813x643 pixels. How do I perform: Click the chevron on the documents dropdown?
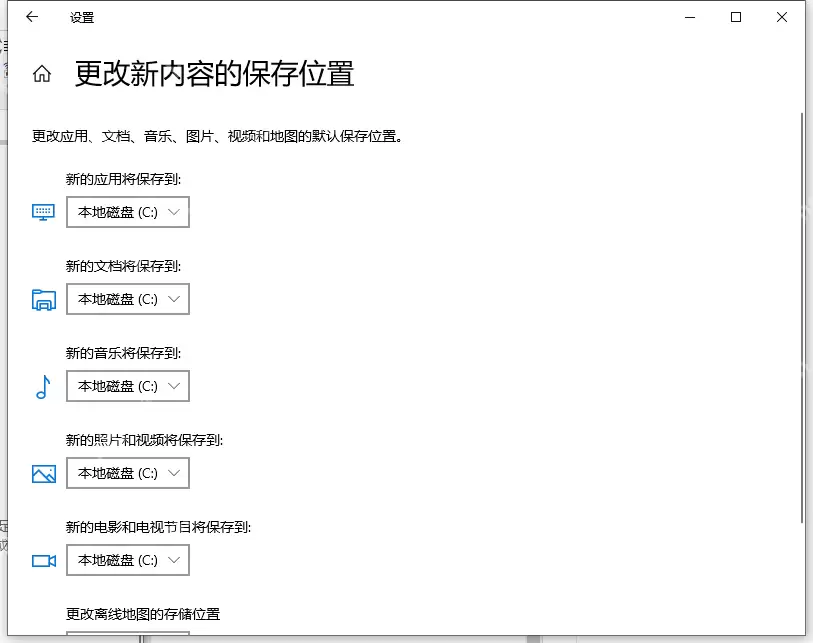(x=176, y=299)
